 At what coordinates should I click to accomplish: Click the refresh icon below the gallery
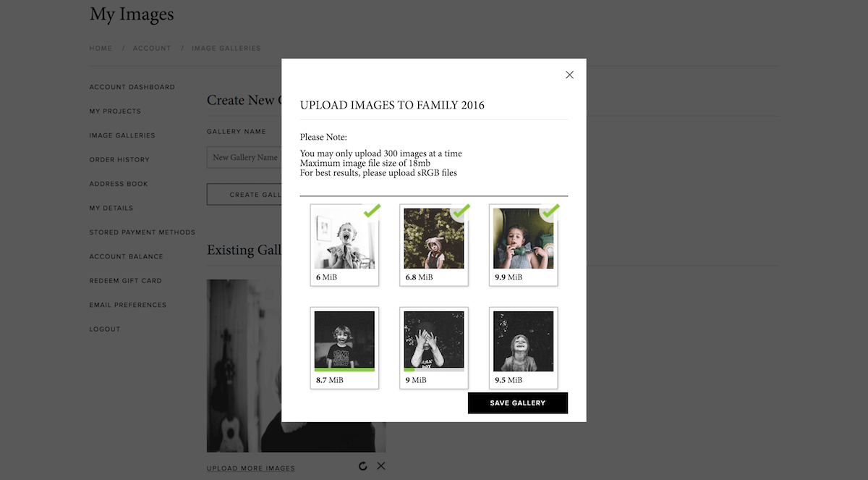tap(363, 466)
